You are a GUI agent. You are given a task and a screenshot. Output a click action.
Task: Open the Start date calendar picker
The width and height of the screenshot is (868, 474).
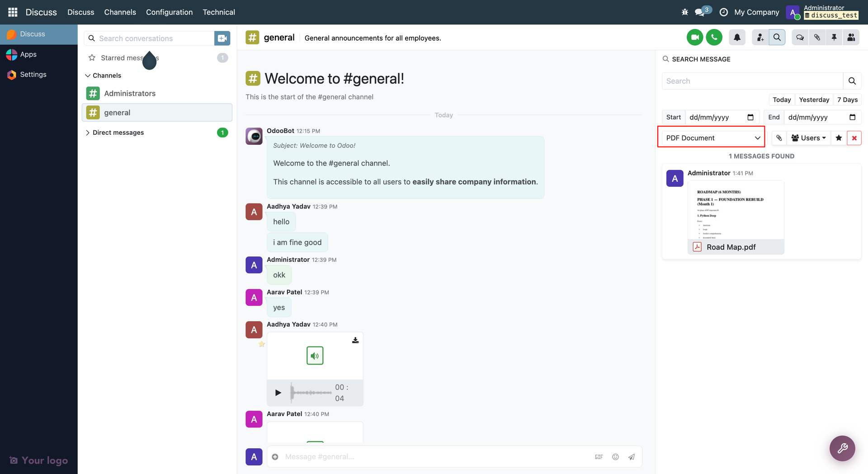click(x=750, y=117)
